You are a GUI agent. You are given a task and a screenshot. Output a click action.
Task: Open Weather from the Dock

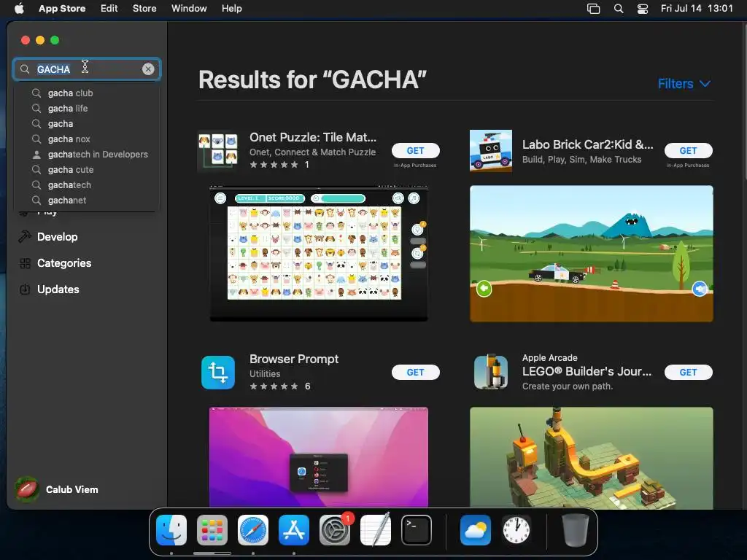tap(476, 530)
